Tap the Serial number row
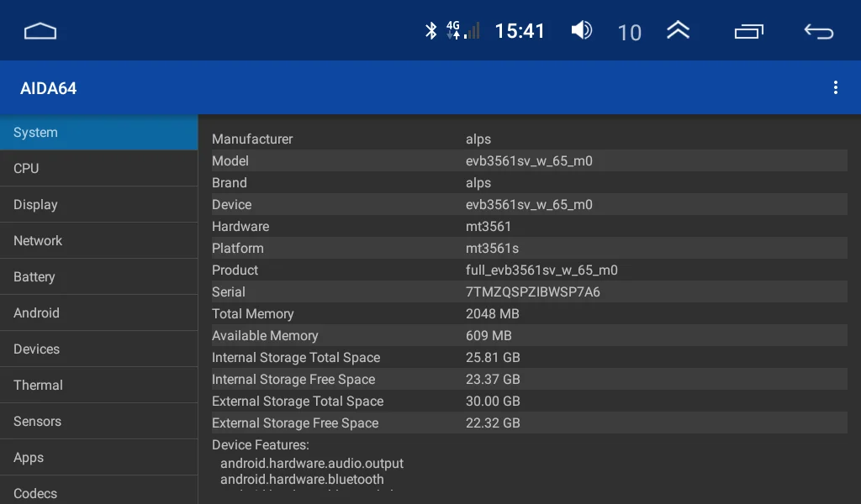The height and width of the screenshot is (504, 861). pyautogui.click(x=529, y=292)
